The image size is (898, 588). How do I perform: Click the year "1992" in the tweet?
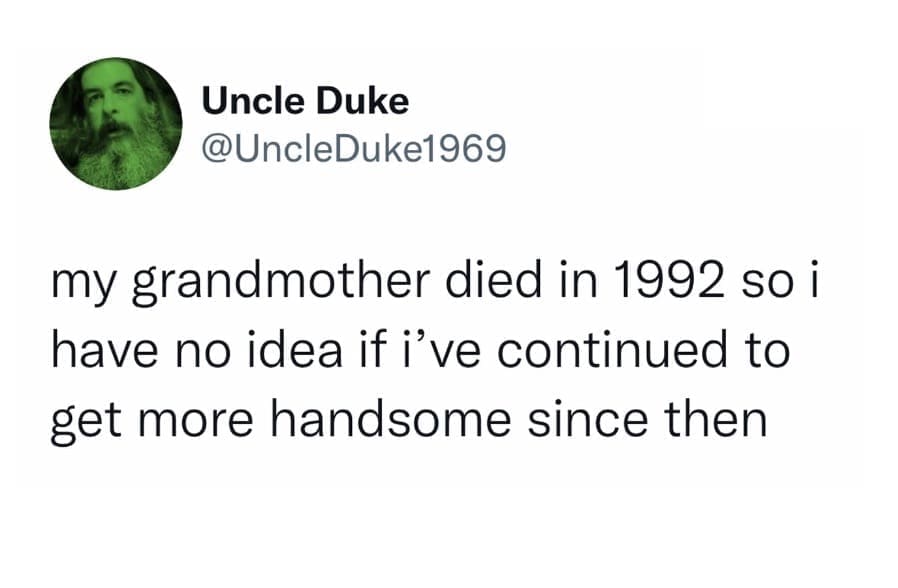point(666,288)
